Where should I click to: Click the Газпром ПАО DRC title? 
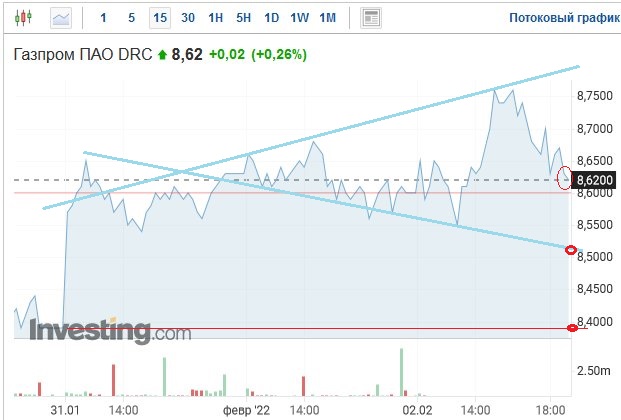[83, 54]
